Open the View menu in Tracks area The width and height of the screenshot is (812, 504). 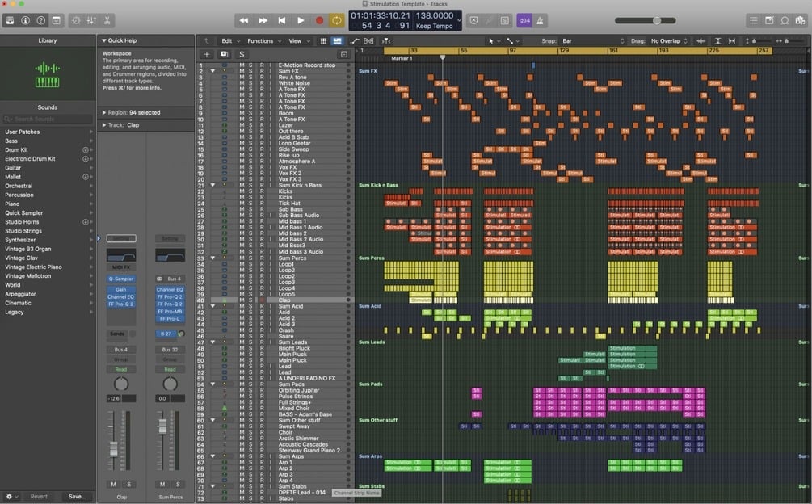click(x=299, y=41)
